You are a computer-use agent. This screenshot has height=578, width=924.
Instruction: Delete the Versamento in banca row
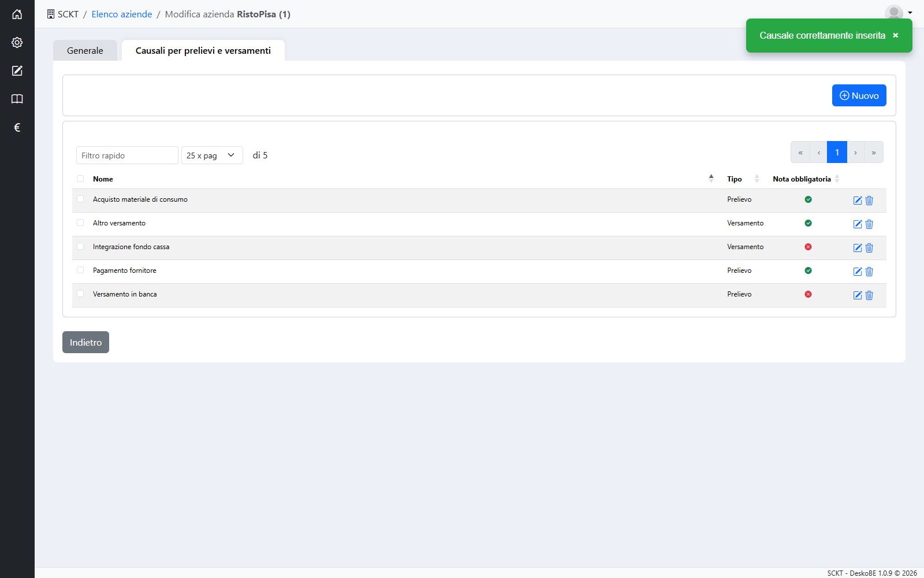pyautogui.click(x=869, y=295)
